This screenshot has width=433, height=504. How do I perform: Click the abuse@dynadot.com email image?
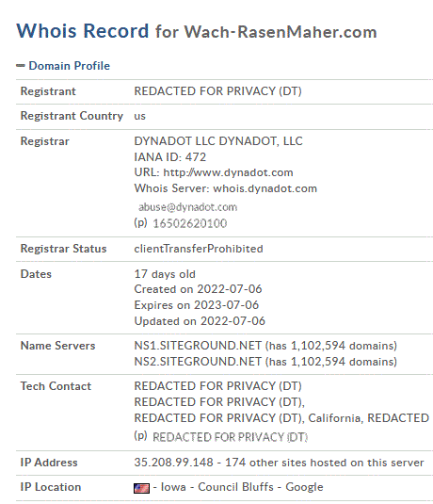(x=187, y=207)
